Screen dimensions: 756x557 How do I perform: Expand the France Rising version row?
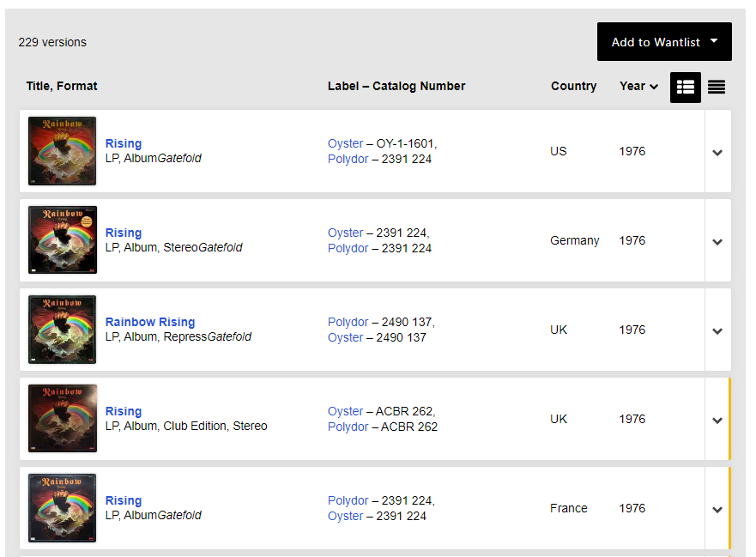pos(717,508)
